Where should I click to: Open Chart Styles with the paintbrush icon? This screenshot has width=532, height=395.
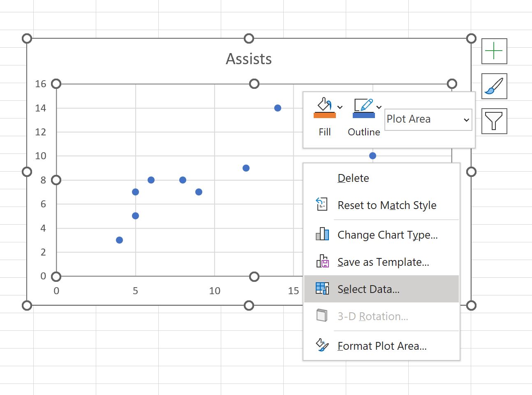point(494,86)
